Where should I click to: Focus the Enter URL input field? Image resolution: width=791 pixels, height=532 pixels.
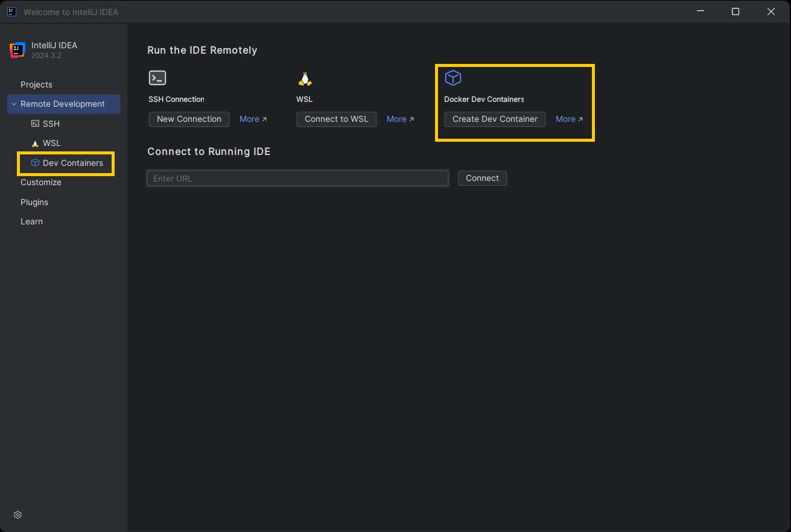297,178
